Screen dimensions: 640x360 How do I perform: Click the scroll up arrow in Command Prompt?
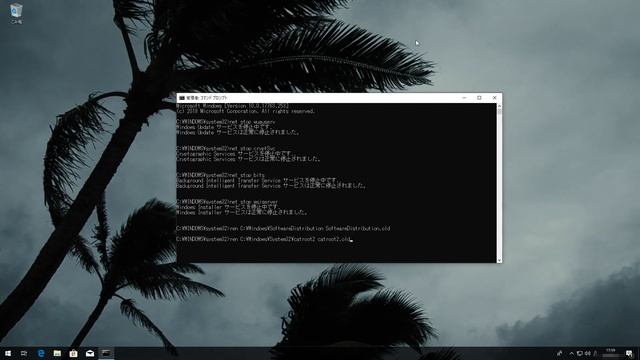[499, 106]
